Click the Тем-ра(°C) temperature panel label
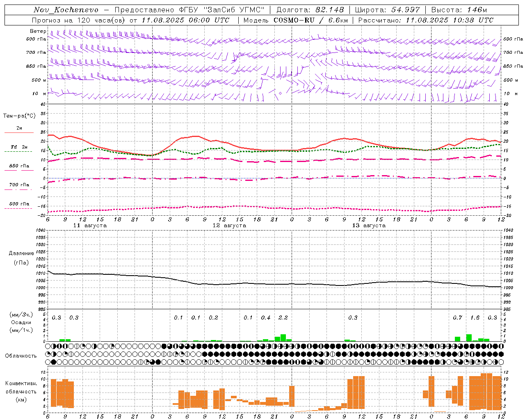The width and height of the screenshot is (525, 420). [x=19, y=116]
